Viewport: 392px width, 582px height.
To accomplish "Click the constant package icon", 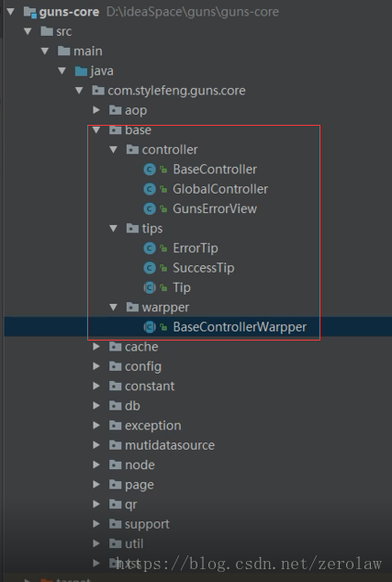I will click(115, 386).
